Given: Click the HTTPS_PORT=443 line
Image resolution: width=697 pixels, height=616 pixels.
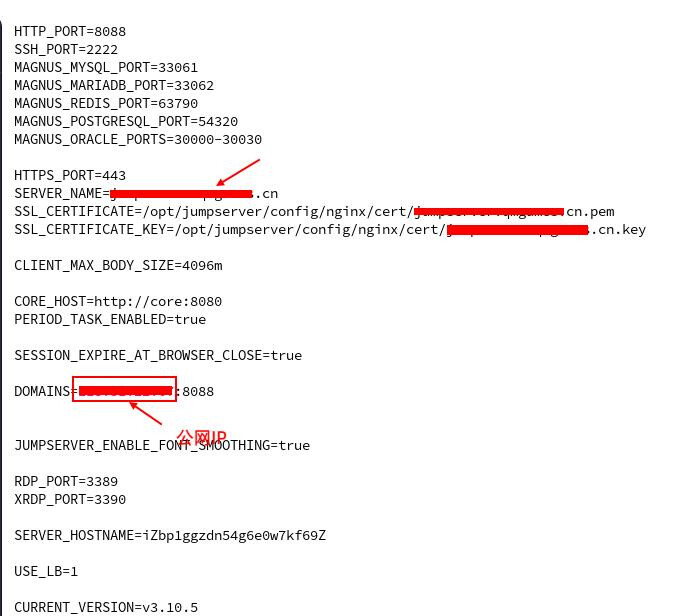Looking at the screenshot, I should 70,176.
